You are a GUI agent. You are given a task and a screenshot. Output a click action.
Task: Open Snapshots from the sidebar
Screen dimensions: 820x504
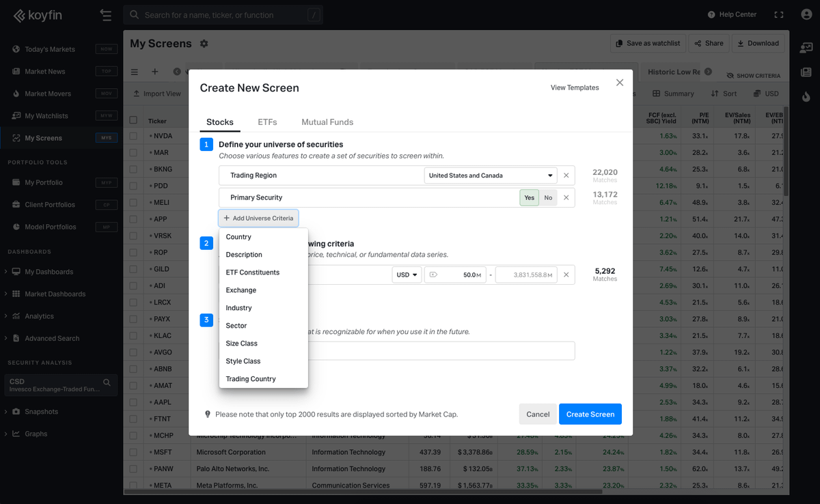(41, 411)
